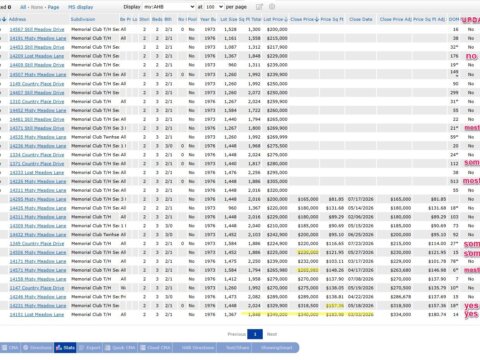The width and height of the screenshot is (480, 360).
Task: Click the None selection link
Action: pyautogui.click(x=37, y=7)
